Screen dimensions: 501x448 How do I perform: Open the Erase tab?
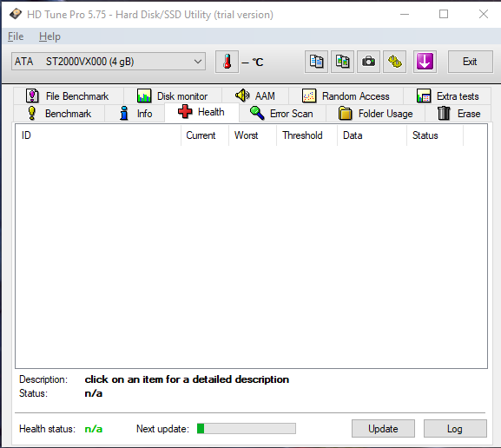point(458,114)
